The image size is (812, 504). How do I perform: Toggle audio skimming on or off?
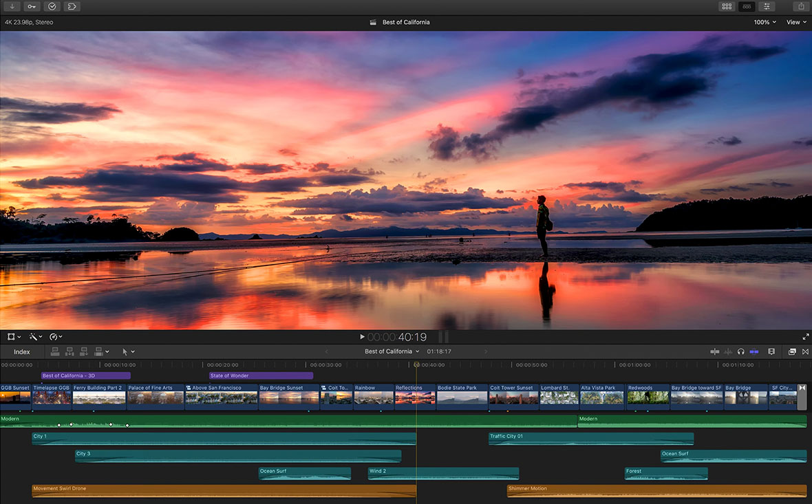click(x=727, y=351)
